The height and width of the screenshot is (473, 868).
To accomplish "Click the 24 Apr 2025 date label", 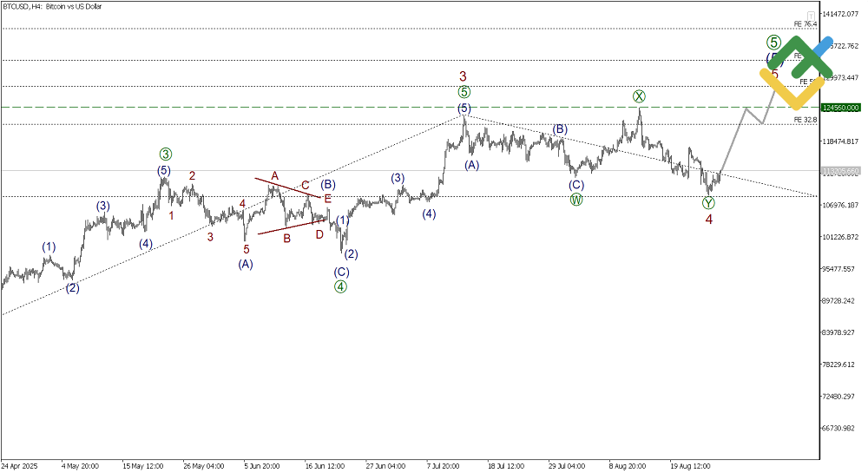I will click(x=19, y=466).
